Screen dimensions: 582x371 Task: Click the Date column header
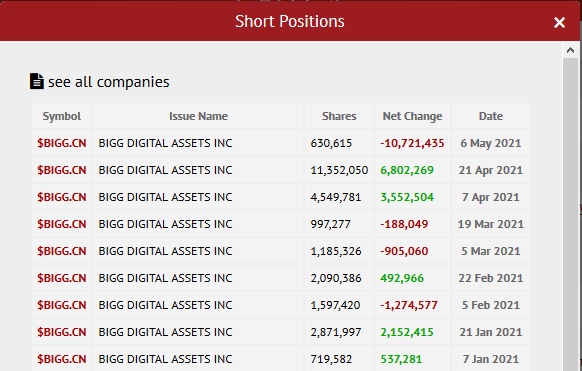pyautogui.click(x=491, y=116)
